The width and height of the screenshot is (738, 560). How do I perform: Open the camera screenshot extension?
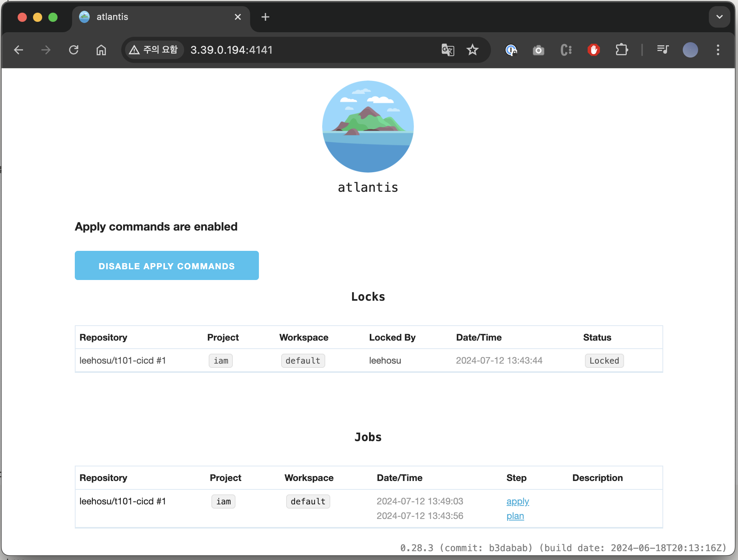click(x=539, y=50)
